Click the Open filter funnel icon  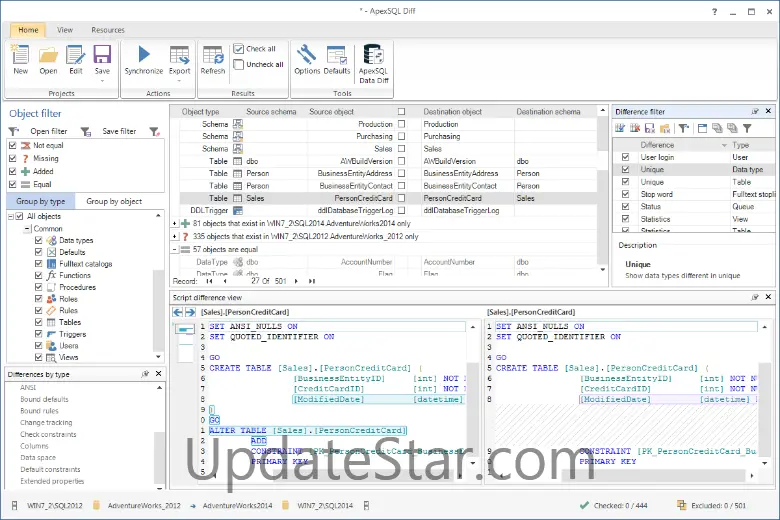coord(13,131)
